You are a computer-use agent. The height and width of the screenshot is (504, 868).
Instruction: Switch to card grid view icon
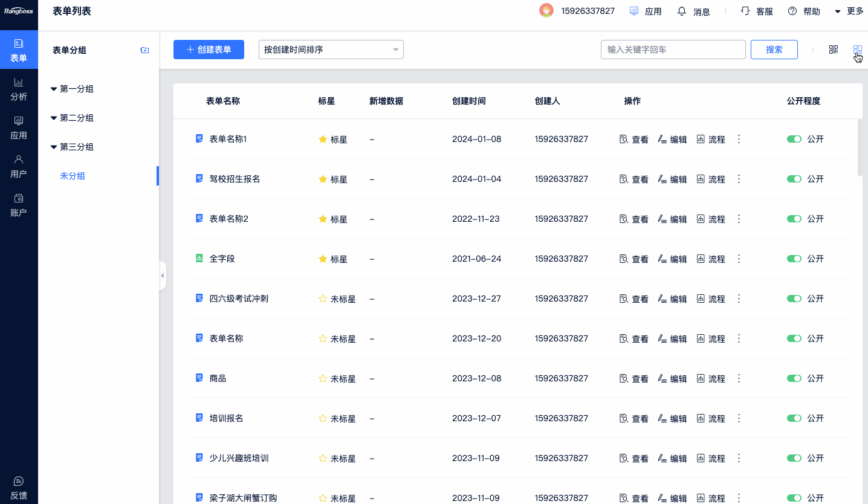[857, 50]
